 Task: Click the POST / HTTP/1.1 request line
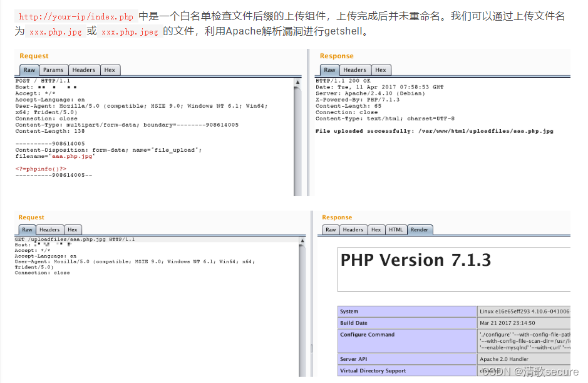coord(43,81)
